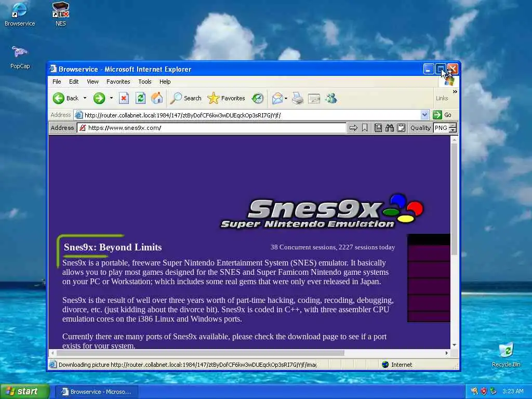Open the File menu
The height and width of the screenshot is (399, 532).
[x=57, y=82]
